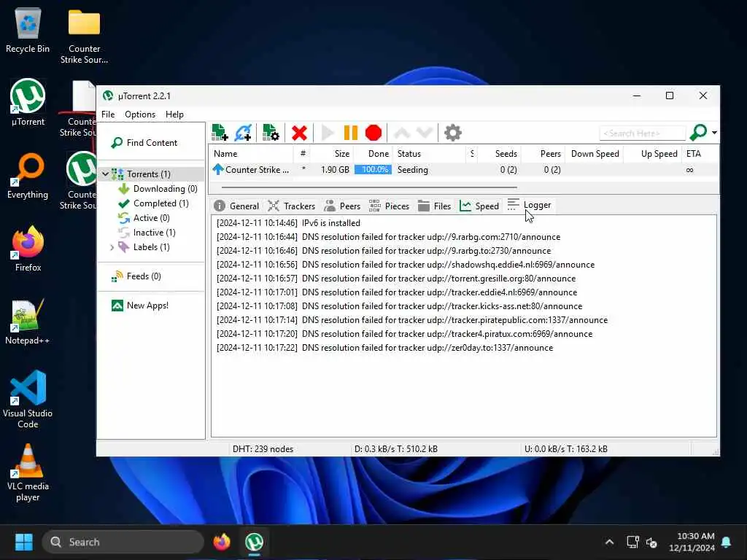Select the Recycle Bin desktop icon
747x560 pixels.
28,31
